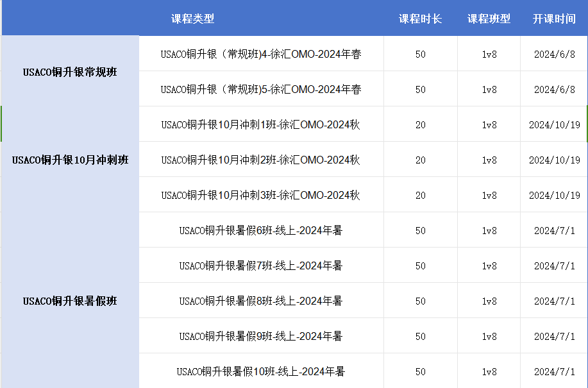Select the 课程班型 header cell
The image size is (588, 388).
pos(489,19)
